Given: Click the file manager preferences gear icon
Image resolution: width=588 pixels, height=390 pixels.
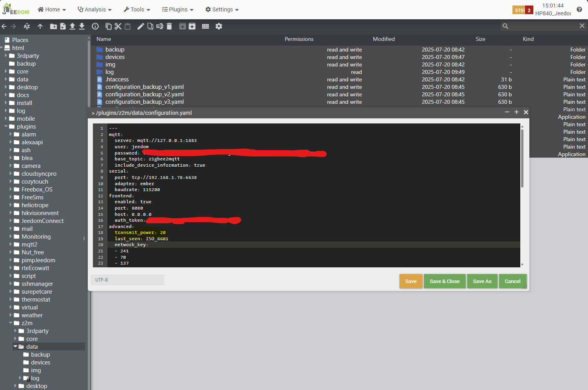Looking at the screenshot, I should [219, 26].
